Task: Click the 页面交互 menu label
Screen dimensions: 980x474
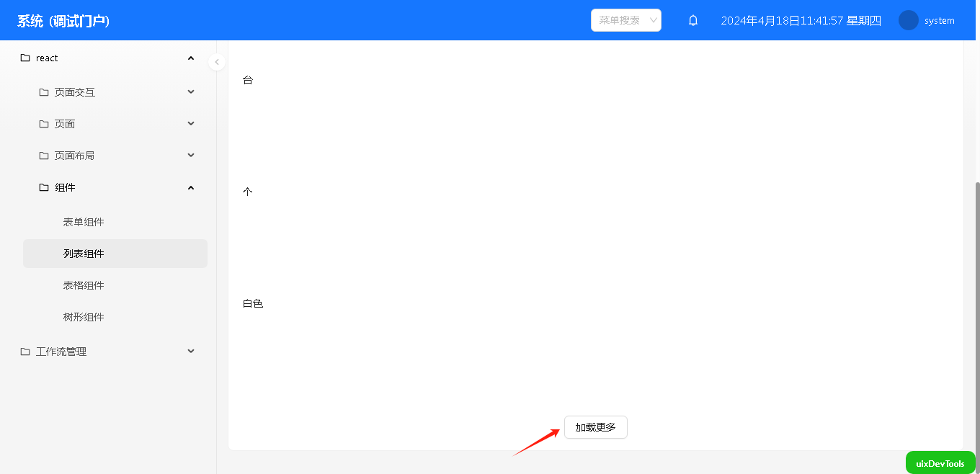Action: tap(75, 92)
